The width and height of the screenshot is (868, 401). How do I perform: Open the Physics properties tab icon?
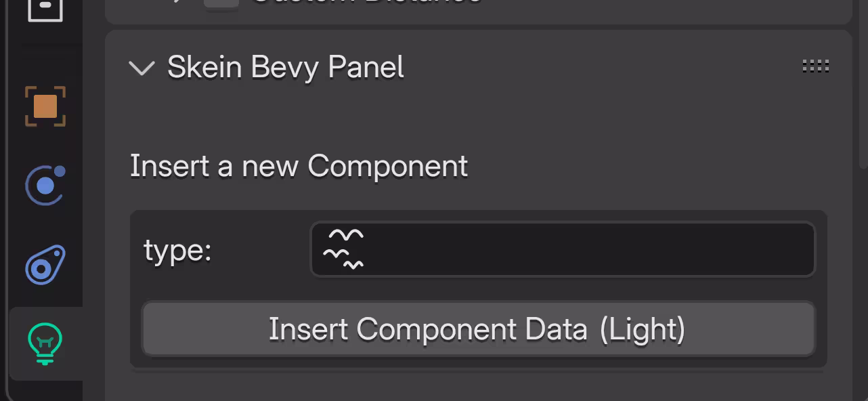45,185
